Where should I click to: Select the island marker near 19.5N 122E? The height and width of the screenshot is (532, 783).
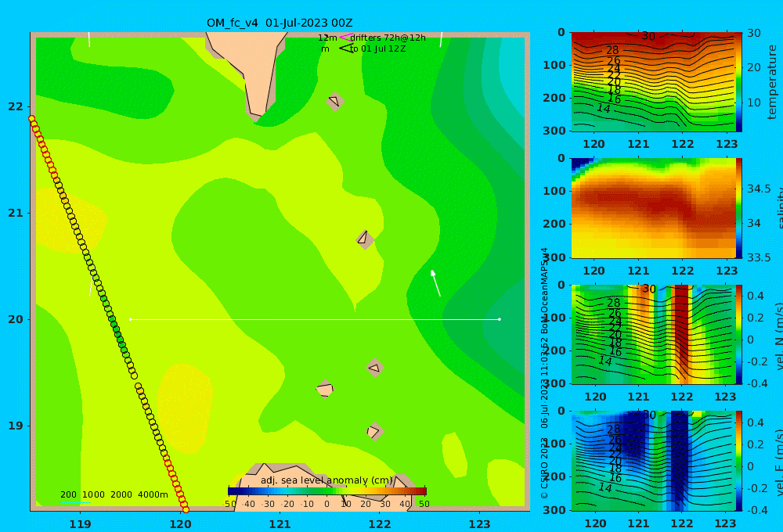tap(375, 368)
